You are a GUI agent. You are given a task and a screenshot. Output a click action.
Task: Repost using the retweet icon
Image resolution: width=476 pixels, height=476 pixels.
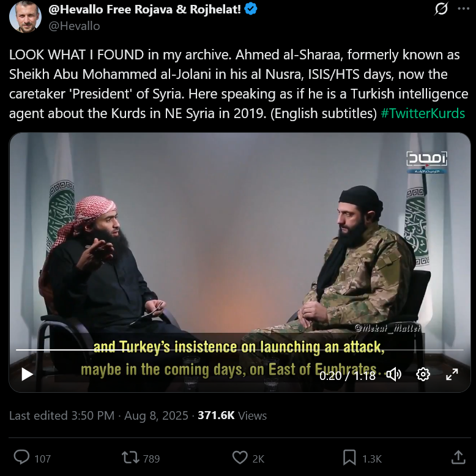click(130, 458)
